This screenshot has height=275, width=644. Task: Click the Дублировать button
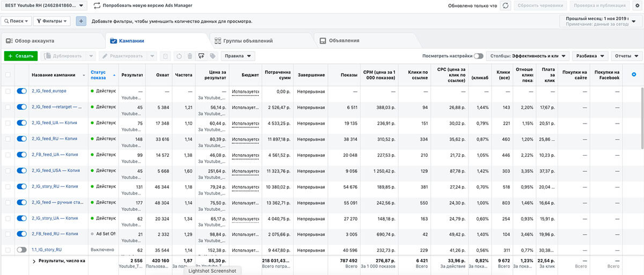(x=63, y=56)
